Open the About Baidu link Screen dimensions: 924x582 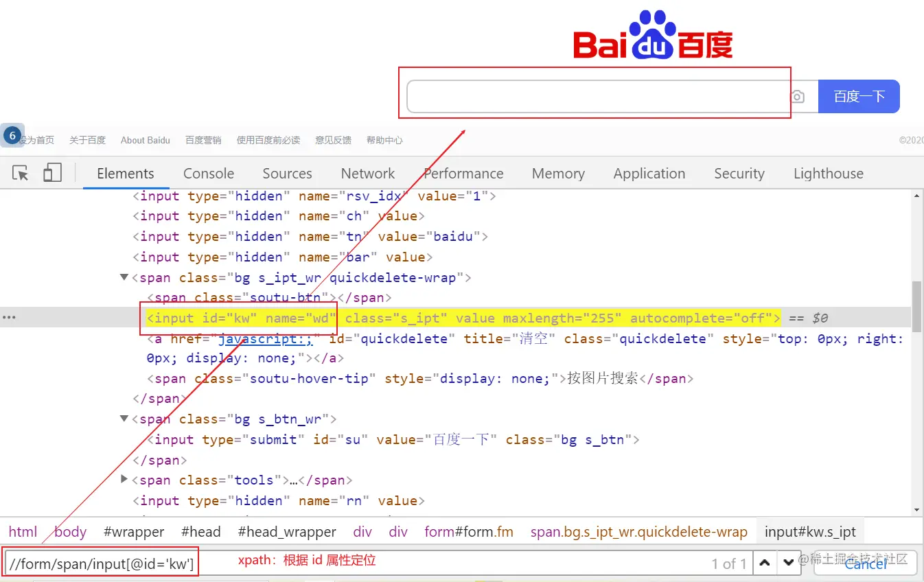(x=145, y=140)
